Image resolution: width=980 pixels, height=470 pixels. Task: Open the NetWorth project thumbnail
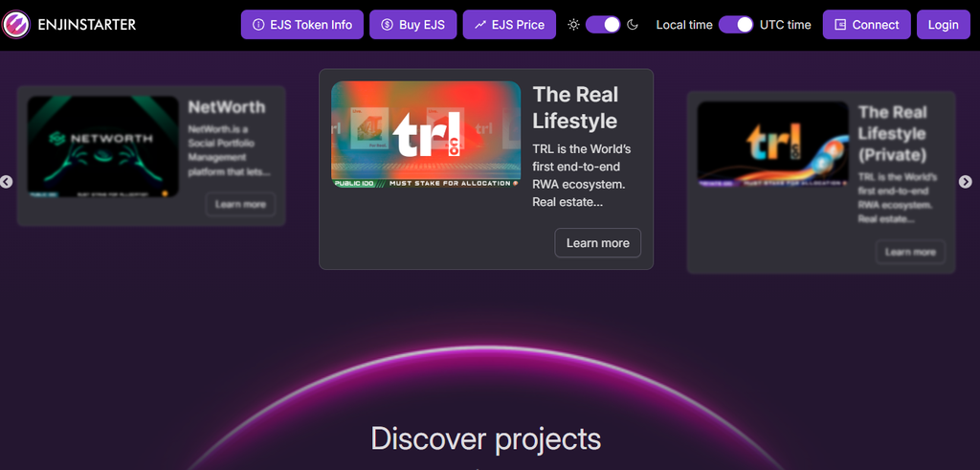tap(103, 146)
